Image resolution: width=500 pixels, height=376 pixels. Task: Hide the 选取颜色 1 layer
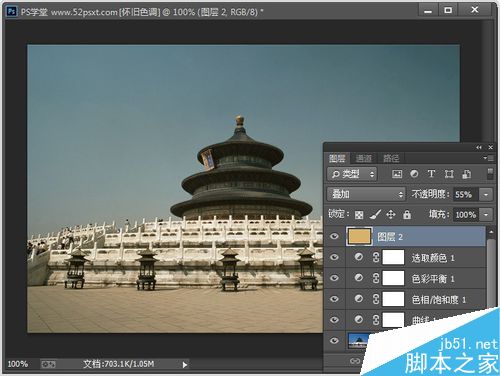click(334, 257)
